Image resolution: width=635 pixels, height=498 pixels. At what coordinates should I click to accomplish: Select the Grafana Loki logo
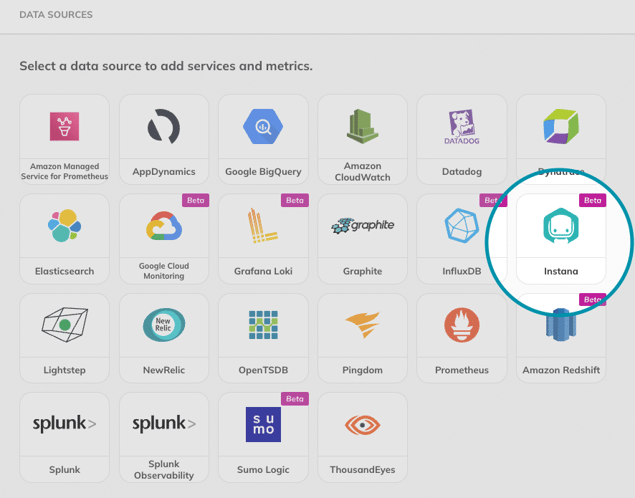pos(262,226)
